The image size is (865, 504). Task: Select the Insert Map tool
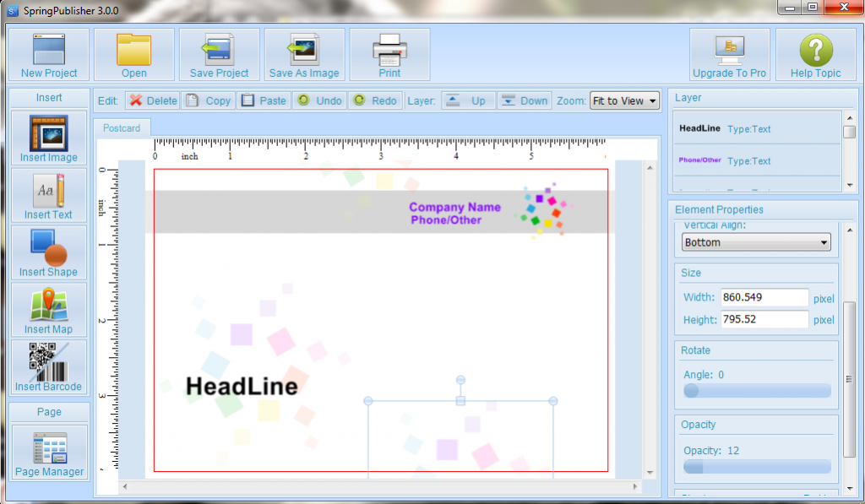tap(48, 310)
